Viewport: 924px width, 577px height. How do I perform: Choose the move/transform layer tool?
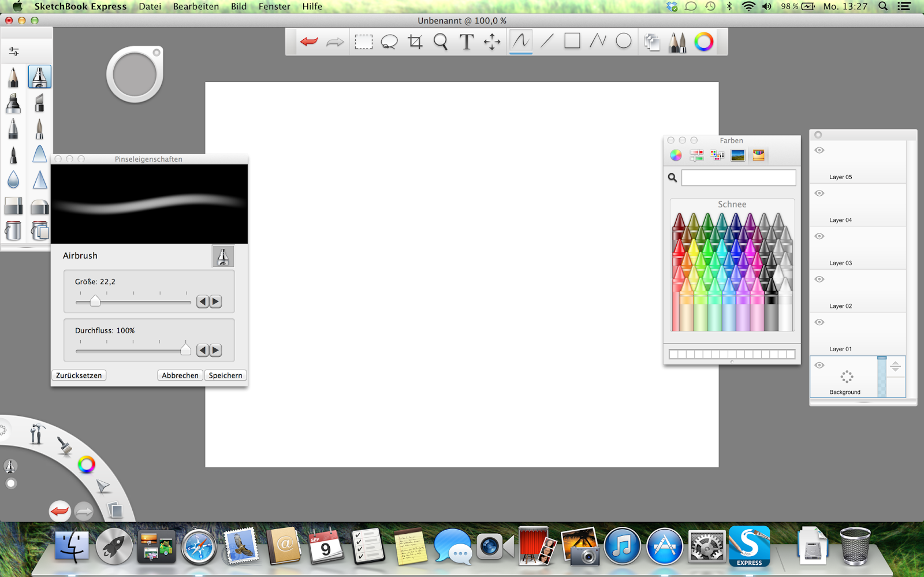click(x=492, y=42)
